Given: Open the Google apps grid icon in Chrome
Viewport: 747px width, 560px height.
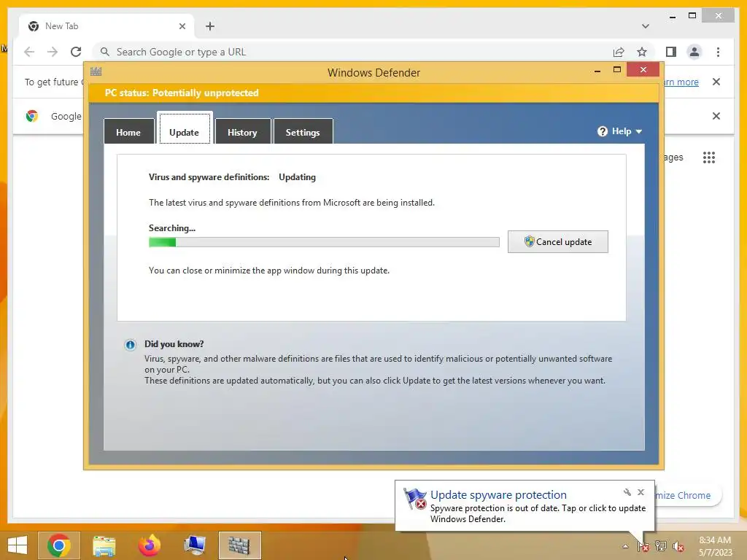Looking at the screenshot, I should (709, 157).
